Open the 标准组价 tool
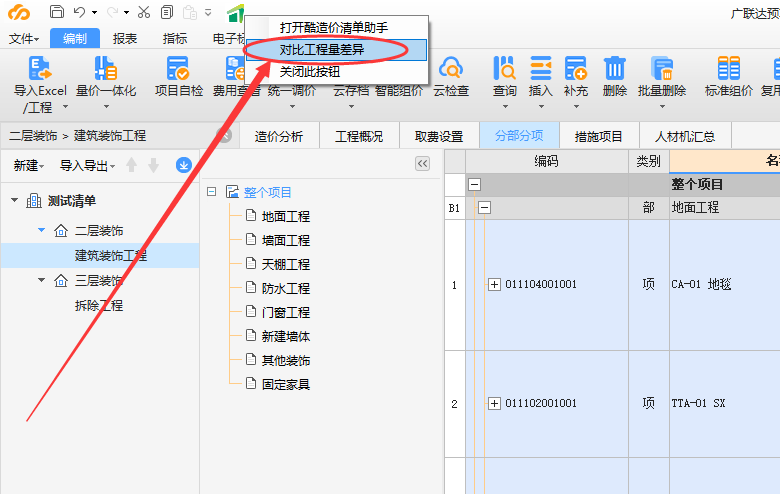The width and height of the screenshot is (780, 494). pos(729,68)
